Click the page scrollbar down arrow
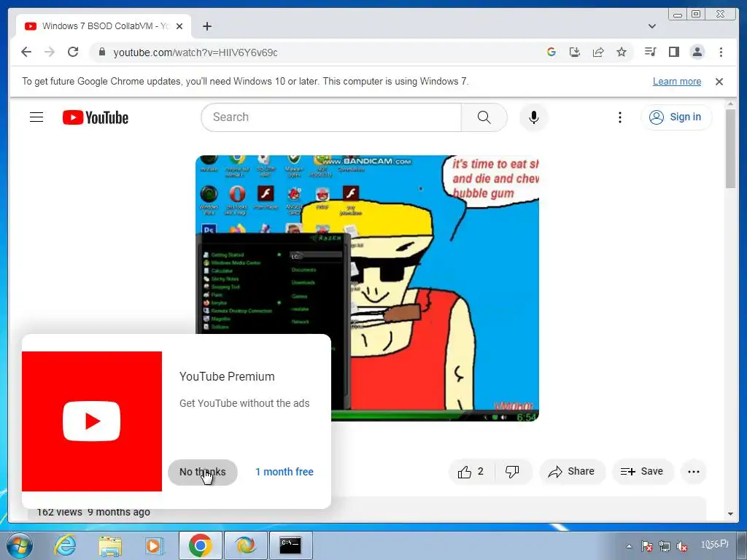 730,514
